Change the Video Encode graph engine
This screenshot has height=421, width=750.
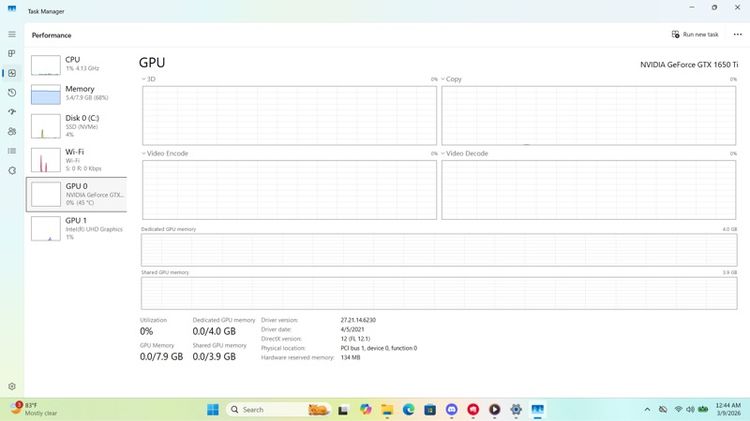coord(143,154)
